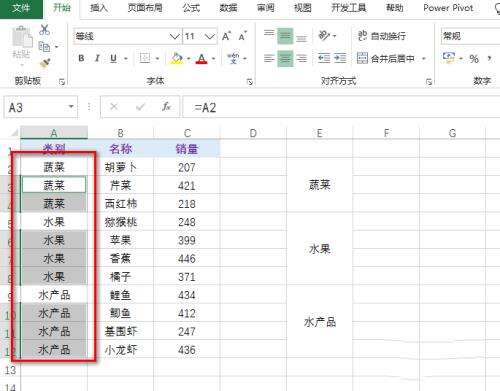Open fill color dropdown arrow
Image resolution: width=500 pixels, height=391 pixels.
[188, 59]
